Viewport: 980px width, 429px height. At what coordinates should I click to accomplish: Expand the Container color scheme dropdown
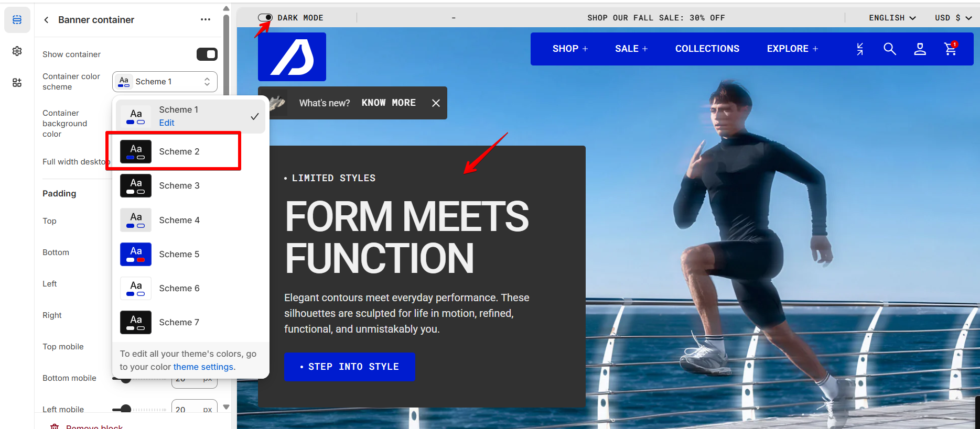pyautogui.click(x=165, y=82)
